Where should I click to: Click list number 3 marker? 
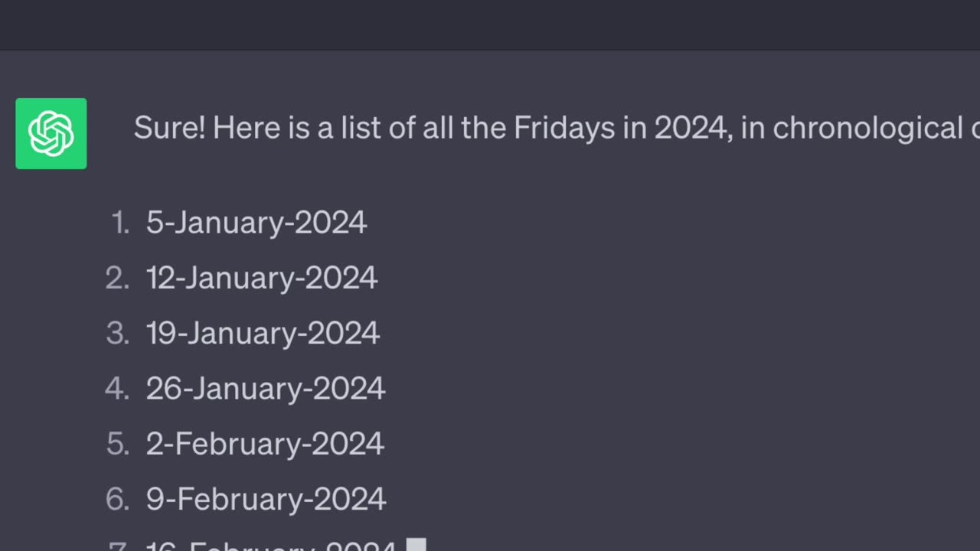[x=118, y=333]
